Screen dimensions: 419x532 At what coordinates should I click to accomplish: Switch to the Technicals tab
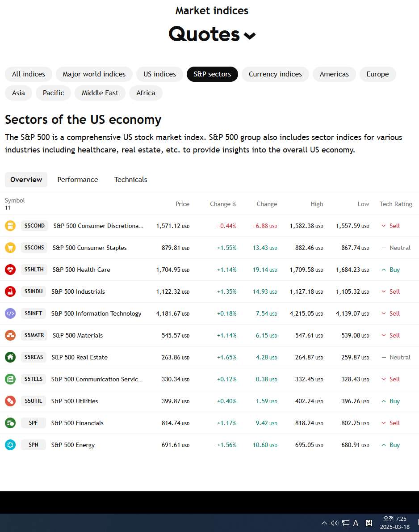(x=130, y=179)
